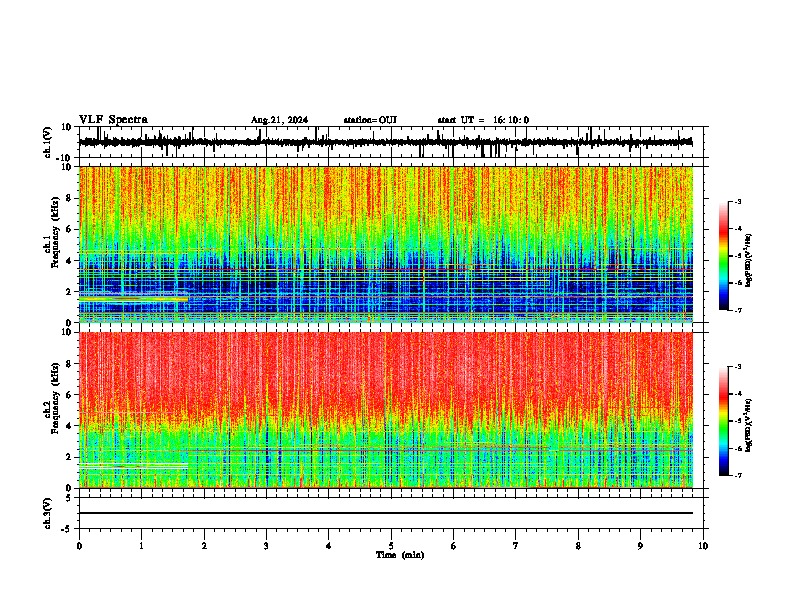Click time-axis tick label "9"
This screenshot has width=792, height=612.
(x=640, y=546)
